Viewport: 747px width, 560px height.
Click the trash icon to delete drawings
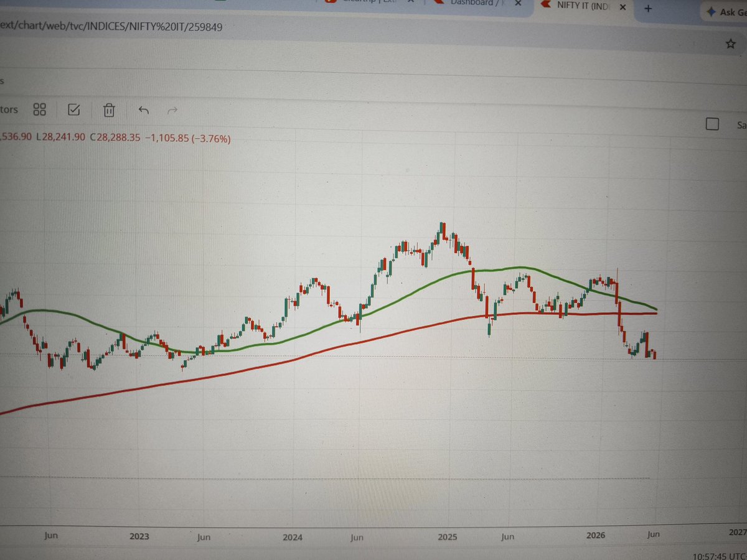[109, 110]
